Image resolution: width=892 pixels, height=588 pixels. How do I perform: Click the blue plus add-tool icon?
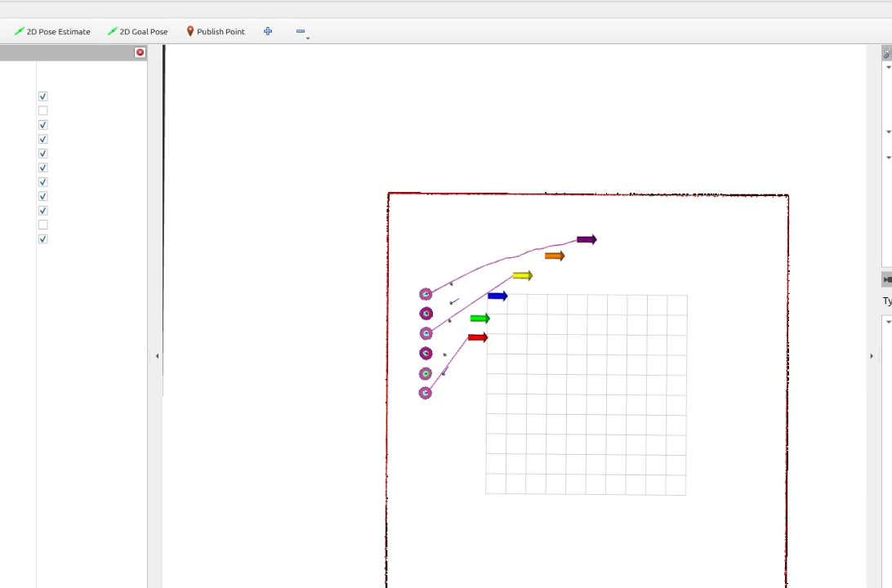(268, 32)
